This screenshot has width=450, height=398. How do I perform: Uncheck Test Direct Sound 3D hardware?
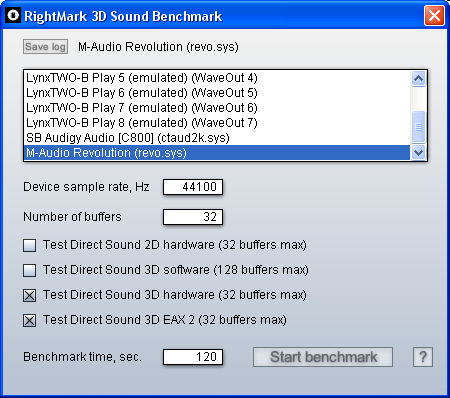pyautogui.click(x=29, y=295)
